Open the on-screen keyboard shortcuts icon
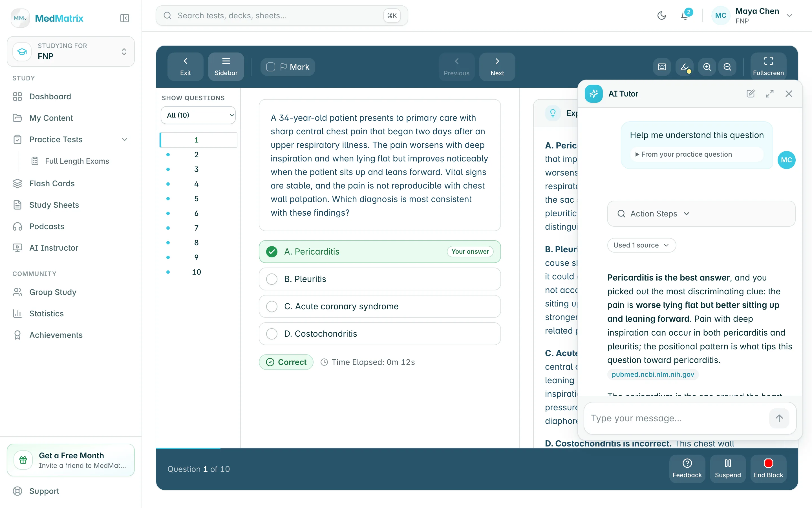Viewport: 812px width, 508px height. click(662, 67)
